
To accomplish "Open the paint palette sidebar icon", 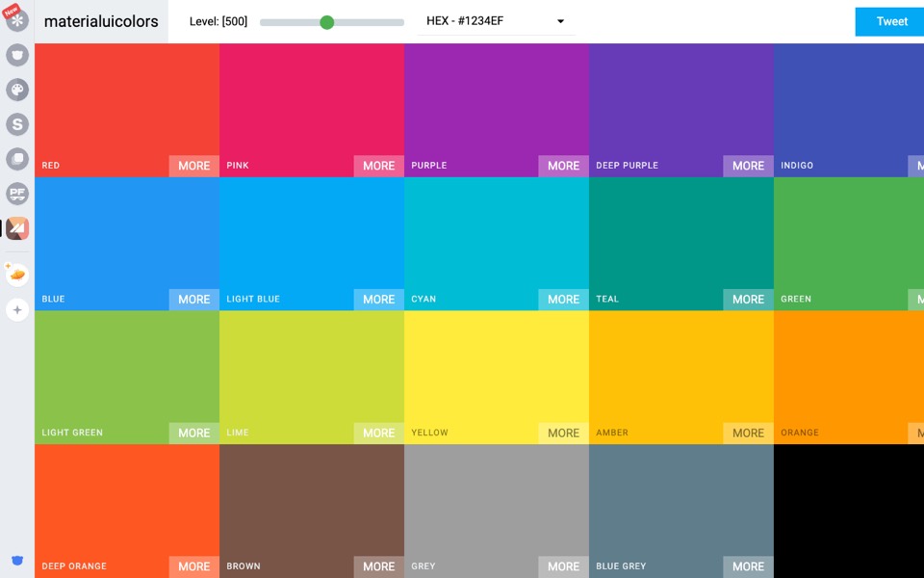I will tap(17, 90).
